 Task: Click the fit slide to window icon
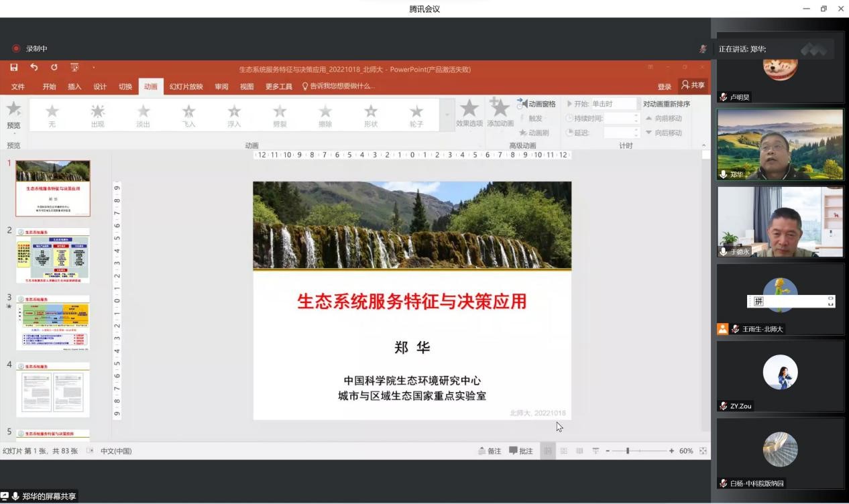(x=703, y=451)
